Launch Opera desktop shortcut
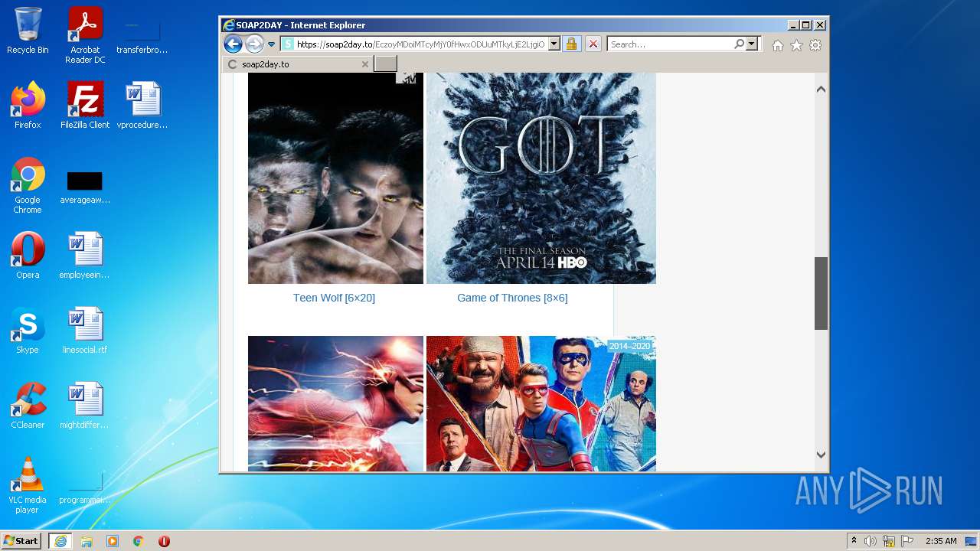This screenshot has height=551, width=980. click(x=28, y=256)
